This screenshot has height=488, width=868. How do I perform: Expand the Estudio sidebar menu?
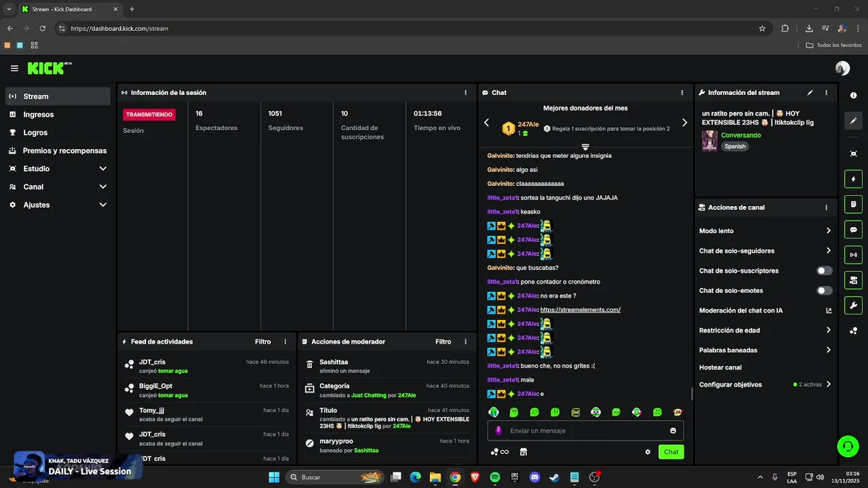(x=103, y=169)
